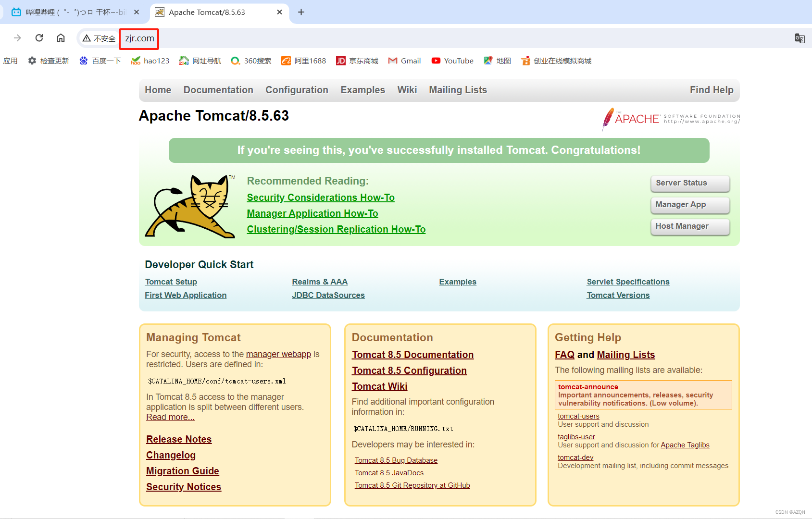Open the manager webapp link
812x519 pixels.
(278, 354)
